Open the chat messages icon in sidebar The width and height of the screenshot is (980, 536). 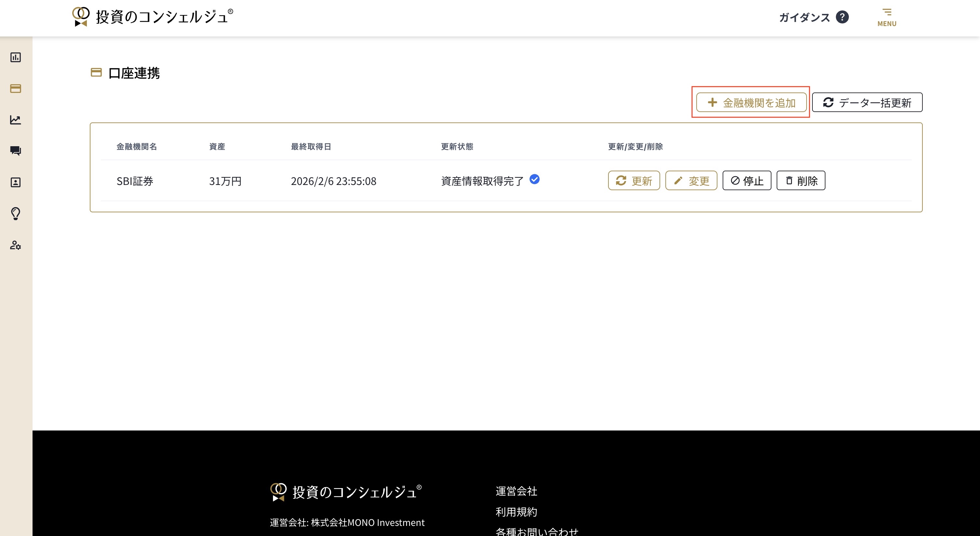coord(16,151)
